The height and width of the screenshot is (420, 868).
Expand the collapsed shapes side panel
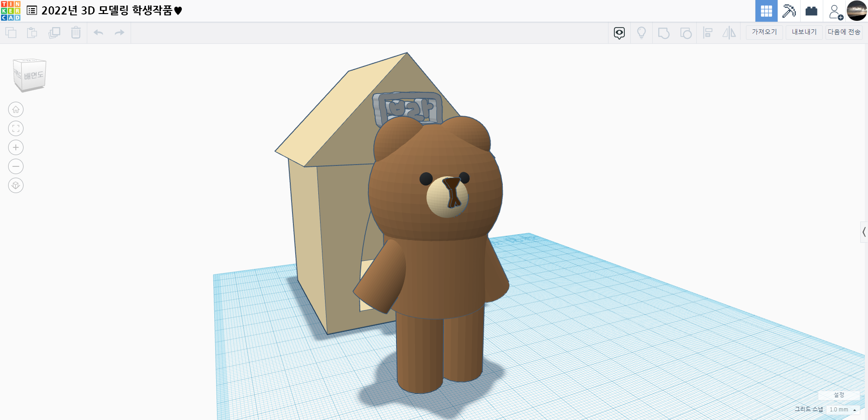864,232
